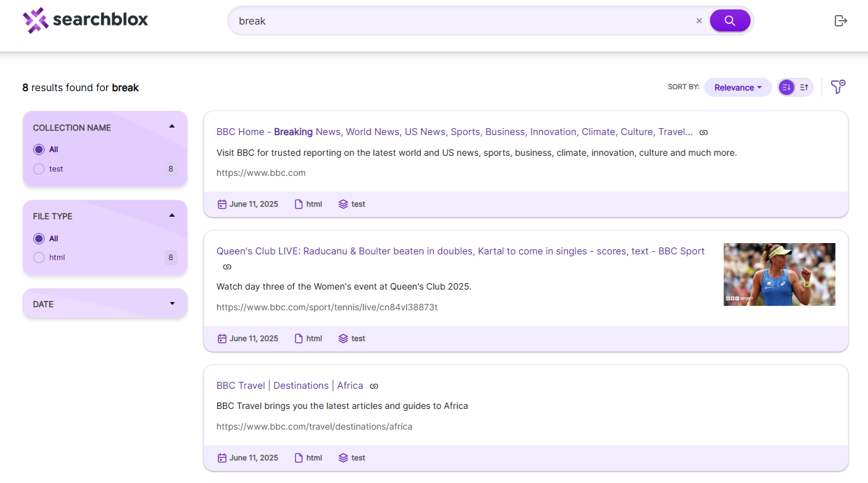This screenshot has height=483, width=868.
Task: Click layers icon in BBC Travel result footer
Action: pyautogui.click(x=343, y=458)
